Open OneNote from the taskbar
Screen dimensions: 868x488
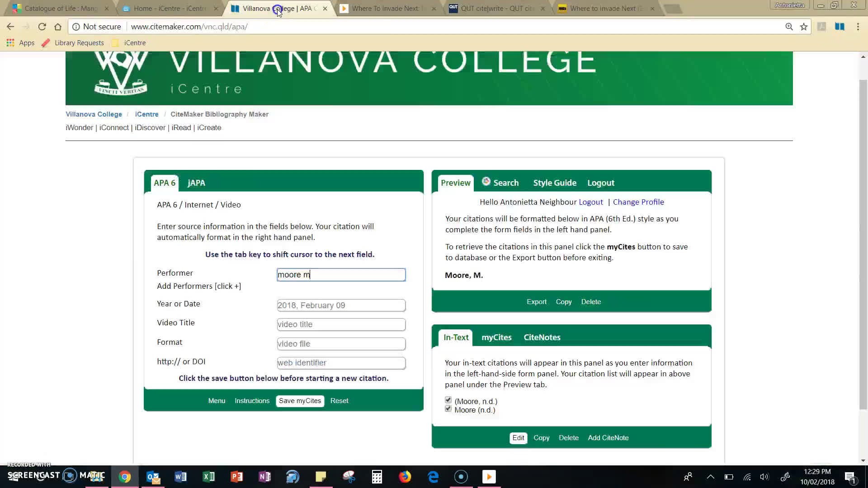(x=264, y=477)
